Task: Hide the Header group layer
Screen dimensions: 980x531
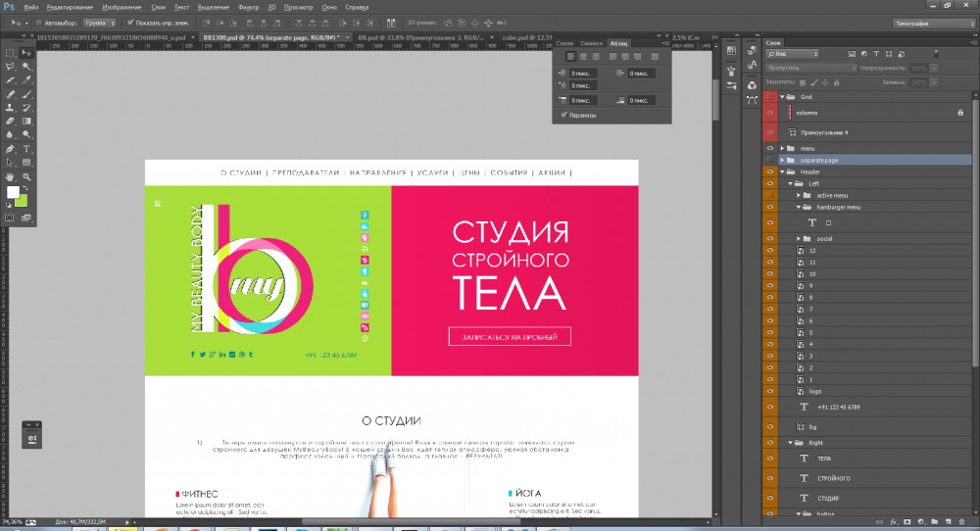Action: 770,171
